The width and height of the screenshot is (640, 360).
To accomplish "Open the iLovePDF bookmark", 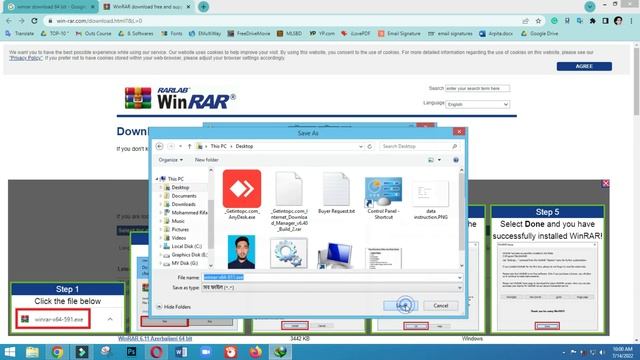I will 356,33.
